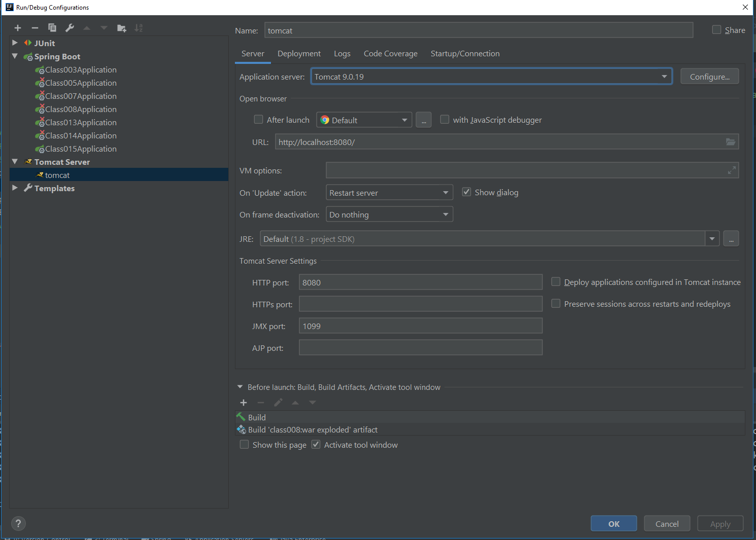Switch to the Code Coverage tab
Image resolution: width=756 pixels, height=540 pixels.
pos(390,54)
